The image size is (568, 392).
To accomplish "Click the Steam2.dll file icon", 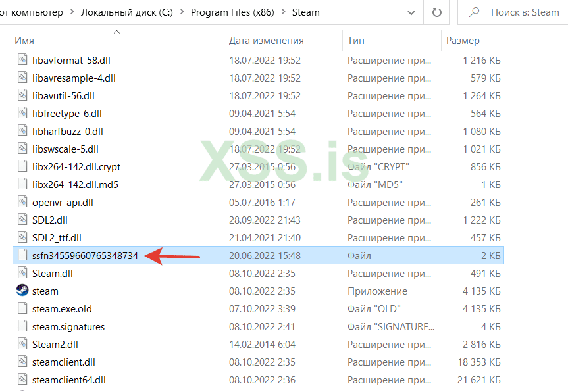I will pos(22,343).
